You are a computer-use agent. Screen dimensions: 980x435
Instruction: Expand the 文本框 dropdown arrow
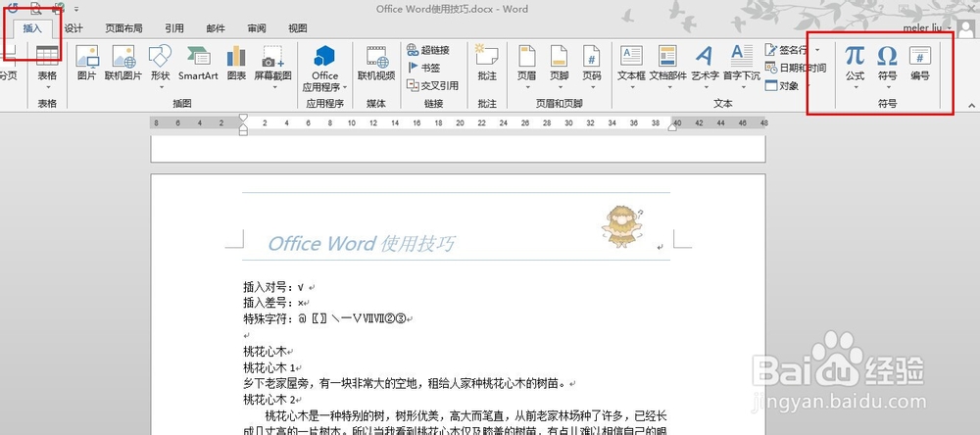coord(631,87)
